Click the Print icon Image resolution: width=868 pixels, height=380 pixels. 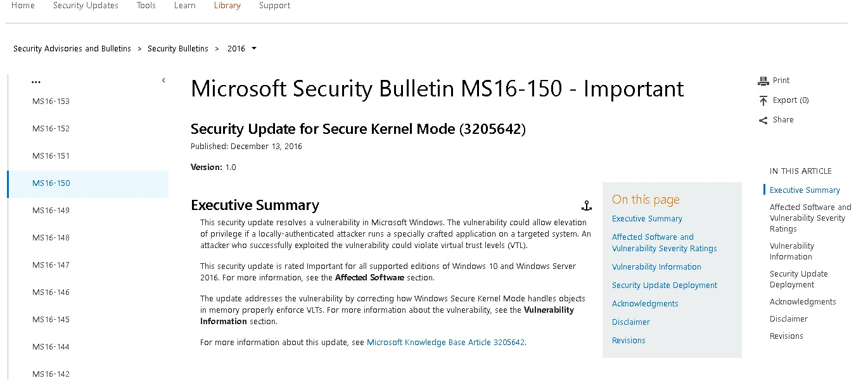coord(763,81)
